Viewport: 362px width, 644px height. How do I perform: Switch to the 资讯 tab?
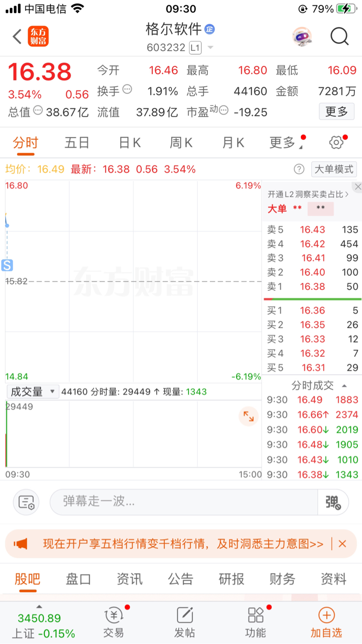point(130,579)
